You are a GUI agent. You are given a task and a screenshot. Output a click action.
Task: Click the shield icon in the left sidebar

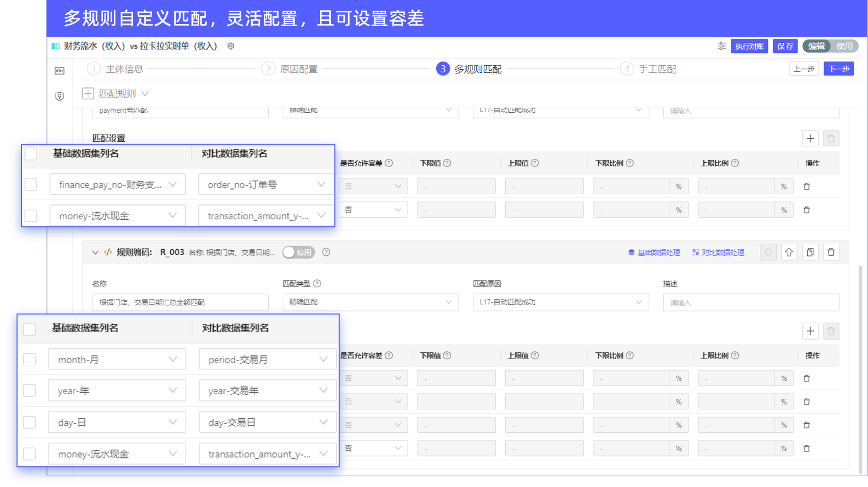click(60, 96)
